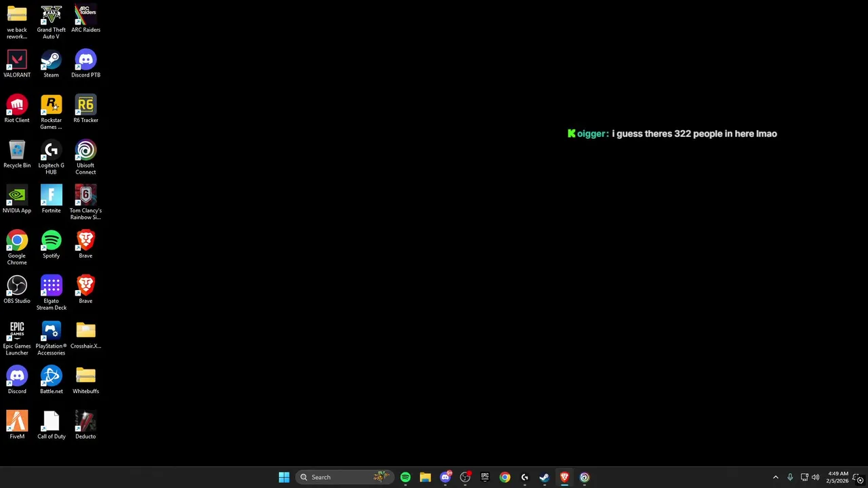Screen dimensions: 868x488
Task: Open Logitech G HUB desktop icon
Action: [x=51, y=158]
